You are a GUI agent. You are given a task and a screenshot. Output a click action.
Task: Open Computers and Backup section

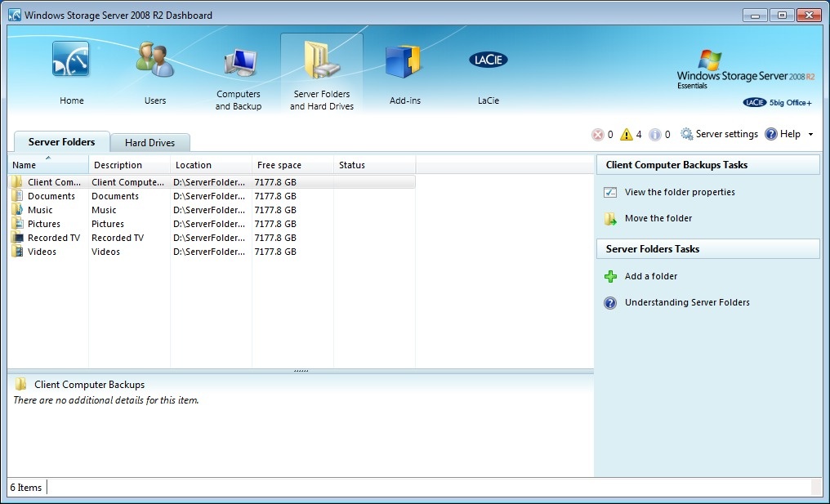pos(239,64)
